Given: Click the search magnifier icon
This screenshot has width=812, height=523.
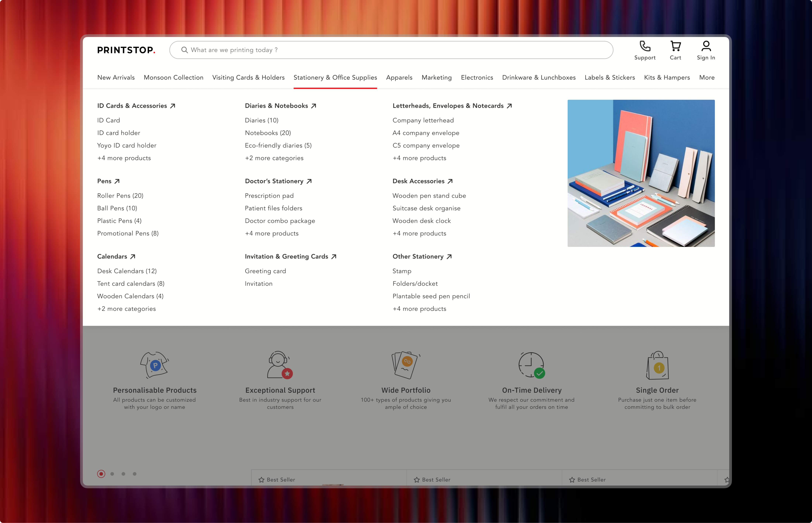Looking at the screenshot, I should click(x=185, y=50).
